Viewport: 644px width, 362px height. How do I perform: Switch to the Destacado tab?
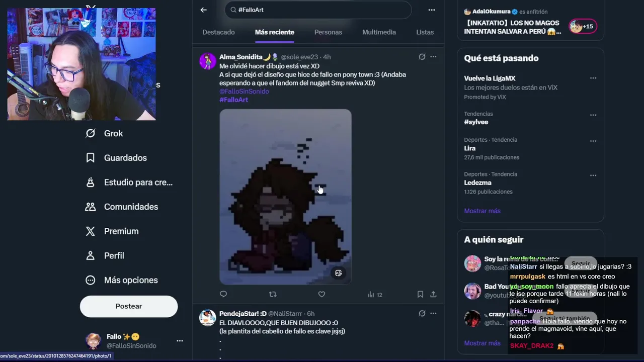pos(218,32)
